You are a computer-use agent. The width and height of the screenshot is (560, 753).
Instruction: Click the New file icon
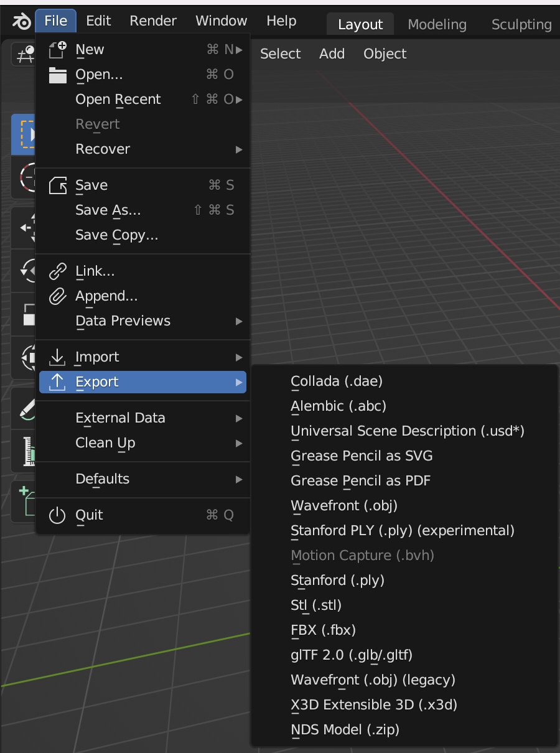pyautogui.click(x=57, y=50)
